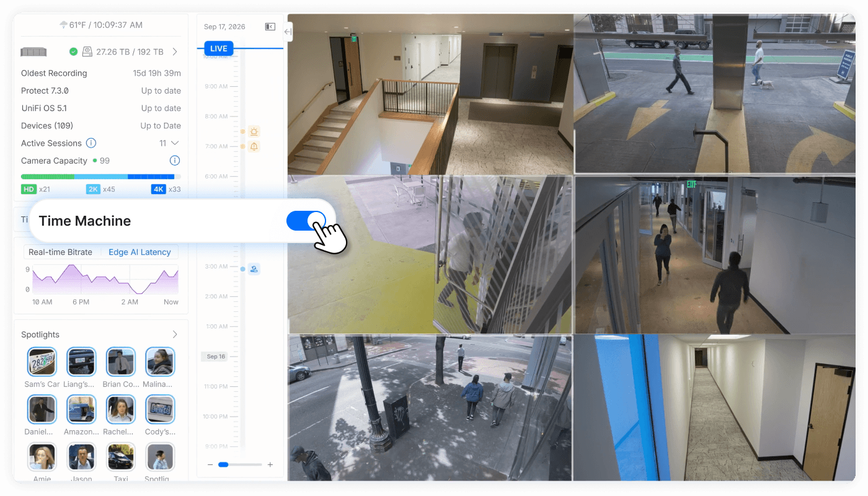The height and width of the screenshot is (496, 868).
Task: Click the person detection event at 3 AM
Action: coord(254,269)
